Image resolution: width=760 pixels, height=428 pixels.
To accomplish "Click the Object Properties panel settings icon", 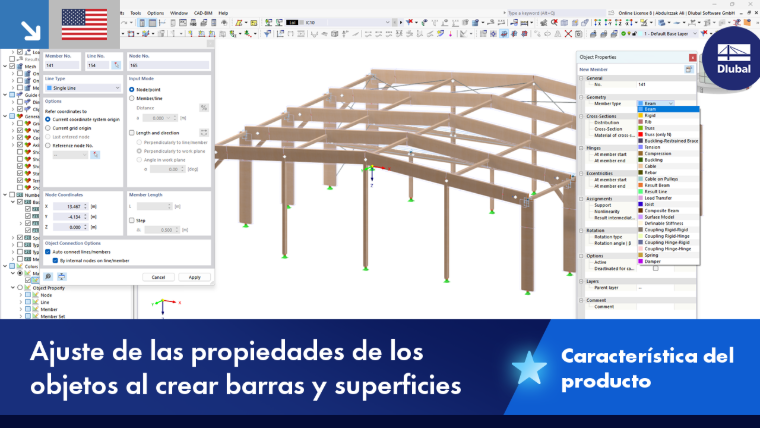I will (x=689, y=70).
